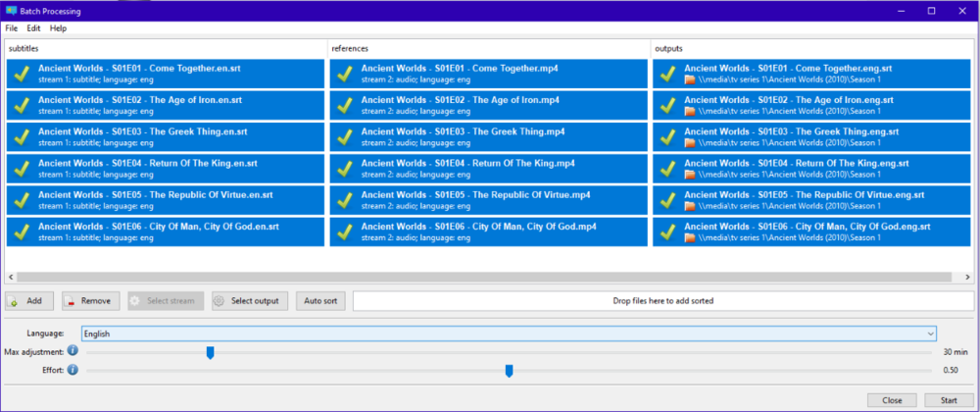The height and width of the screenshot is (412, 980).
Task: Click the info icon next to Max adjustment
Action: point(73,351)
